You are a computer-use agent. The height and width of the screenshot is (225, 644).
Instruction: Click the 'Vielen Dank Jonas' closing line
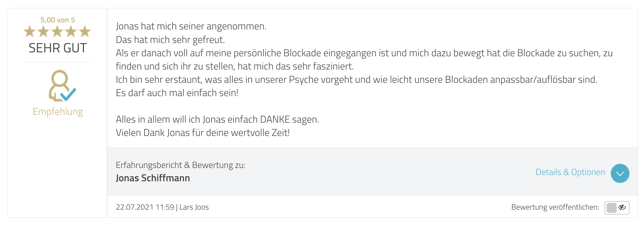tap(203, 133)
